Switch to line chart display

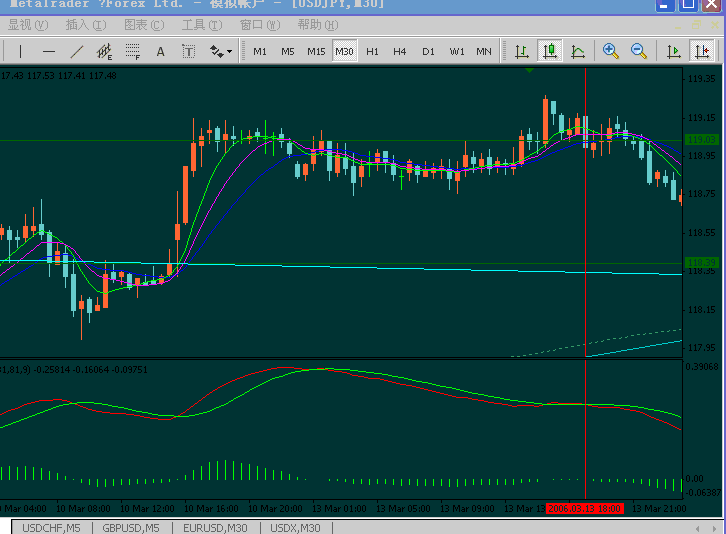[x=578, y=51]
